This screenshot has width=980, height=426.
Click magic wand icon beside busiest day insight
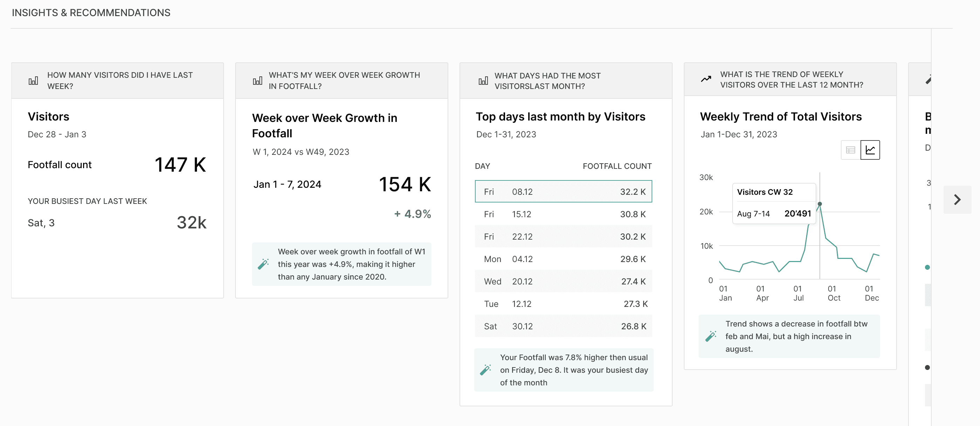pos(485,370)
